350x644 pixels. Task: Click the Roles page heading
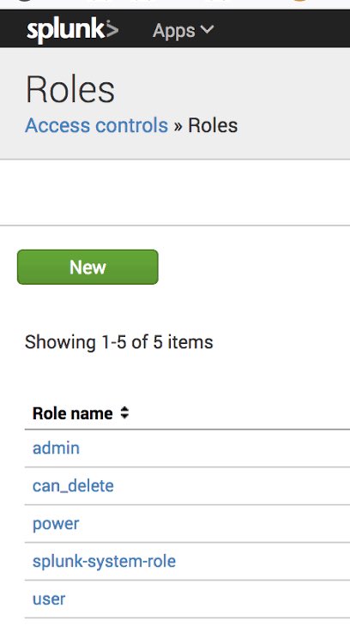click(70, 89)
